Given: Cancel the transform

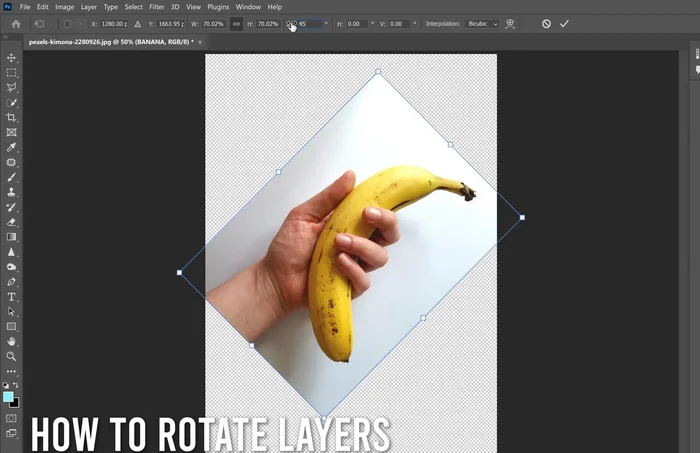Looking at the screenshot, I should point(546,24).
